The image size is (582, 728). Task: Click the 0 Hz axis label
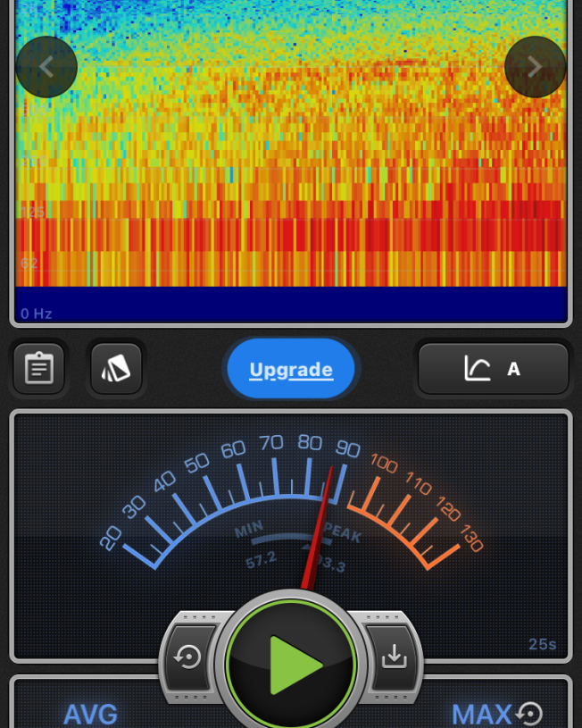pos(37,314)
